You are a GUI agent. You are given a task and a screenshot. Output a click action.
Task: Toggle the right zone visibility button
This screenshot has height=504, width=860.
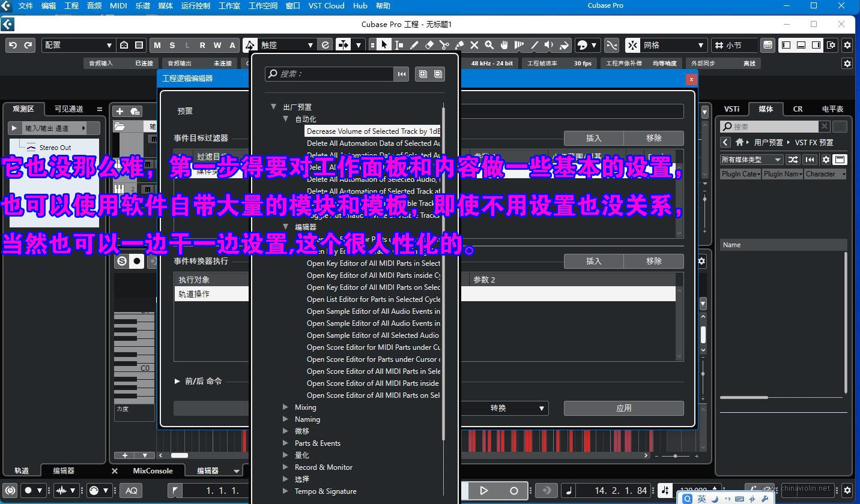click(816, 45)
